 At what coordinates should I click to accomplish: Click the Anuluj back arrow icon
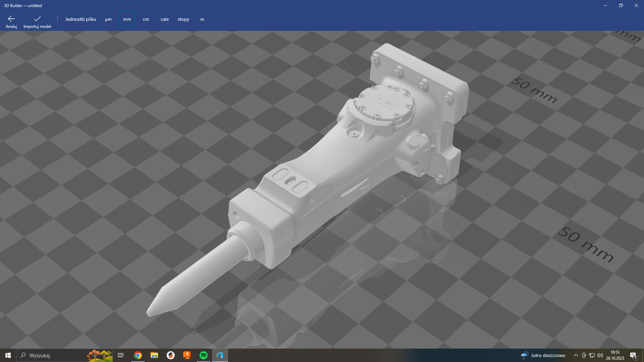(11, 19)
